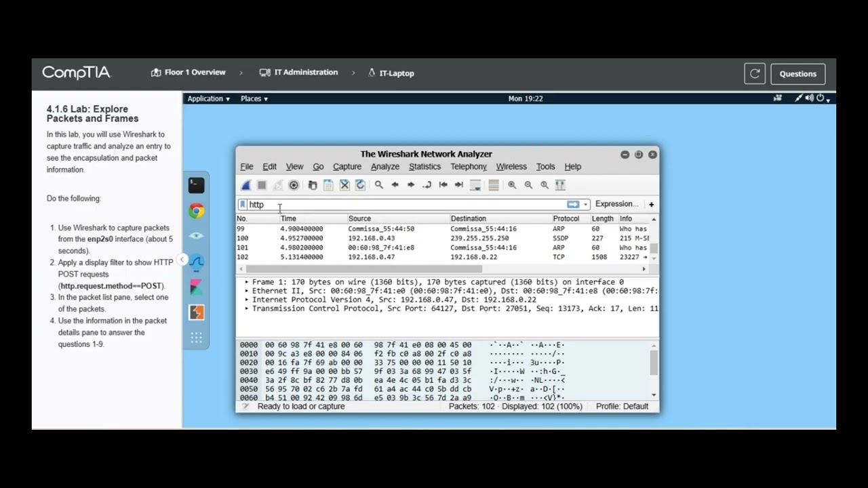Open the Application menu in top bar

click(x=208, y=99)
